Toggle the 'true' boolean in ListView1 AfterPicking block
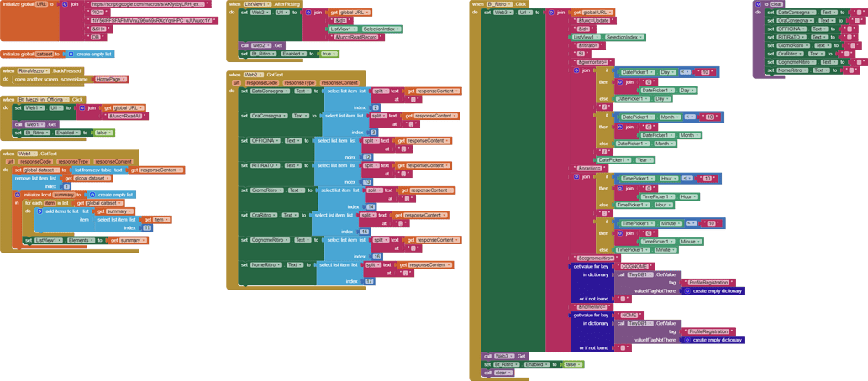The width and height of the screenshot is (868, 381). click(x=328, y=54)
